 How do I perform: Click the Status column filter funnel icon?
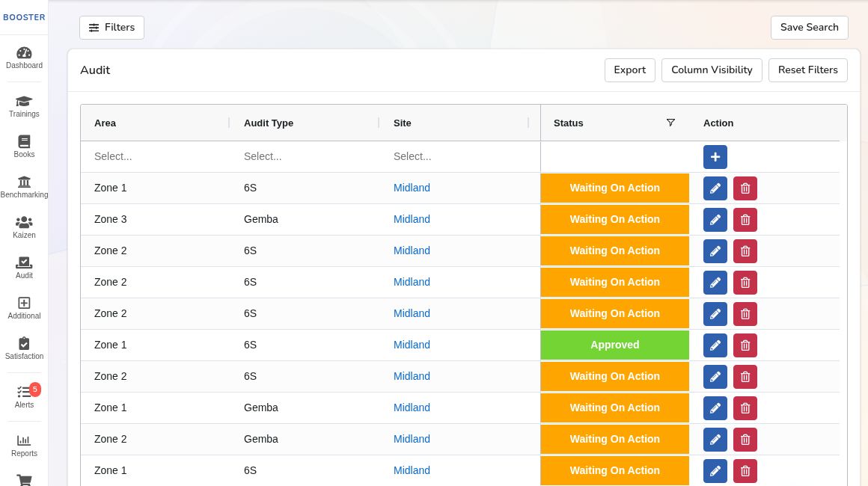pyautogui.click(x=670, y=123)
